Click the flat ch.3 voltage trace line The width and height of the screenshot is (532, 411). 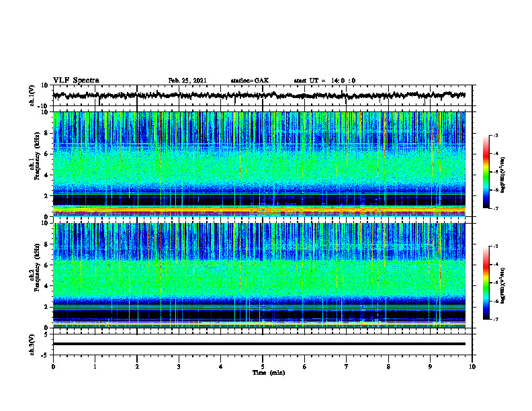259,344
